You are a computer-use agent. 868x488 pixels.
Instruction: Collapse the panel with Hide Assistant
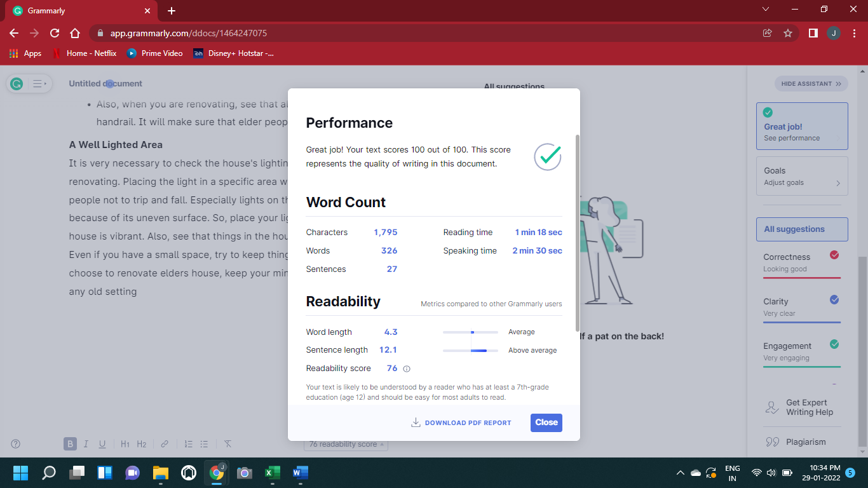point(811,83)
